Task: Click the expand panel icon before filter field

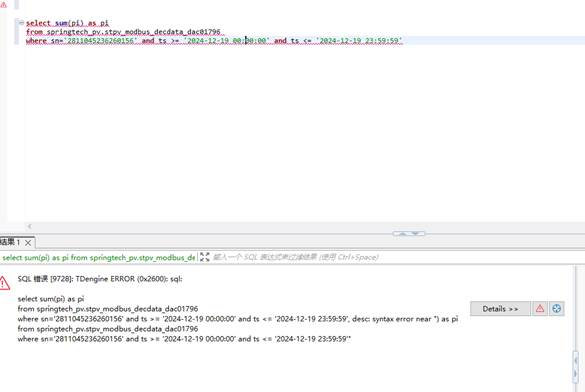Action: 204,257
